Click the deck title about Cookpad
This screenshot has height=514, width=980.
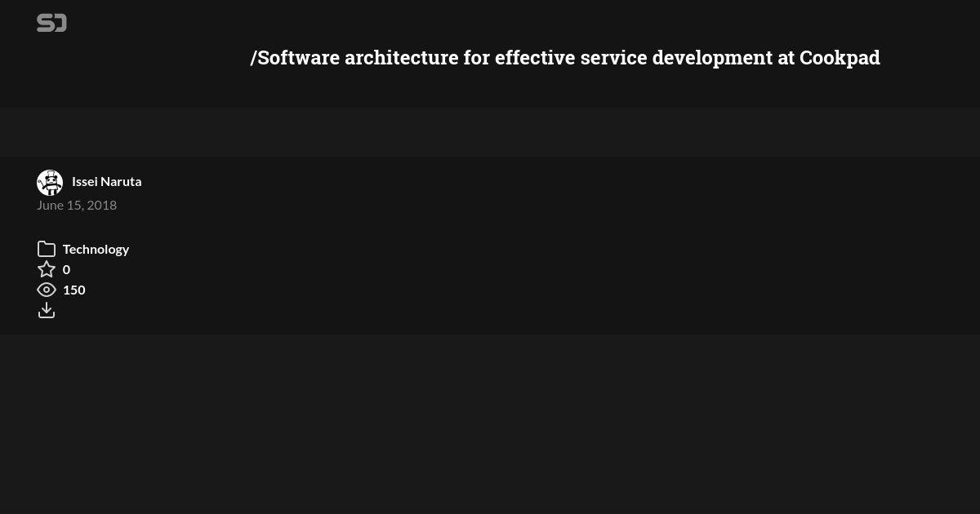pyautogui.click(x=565, y=58)
